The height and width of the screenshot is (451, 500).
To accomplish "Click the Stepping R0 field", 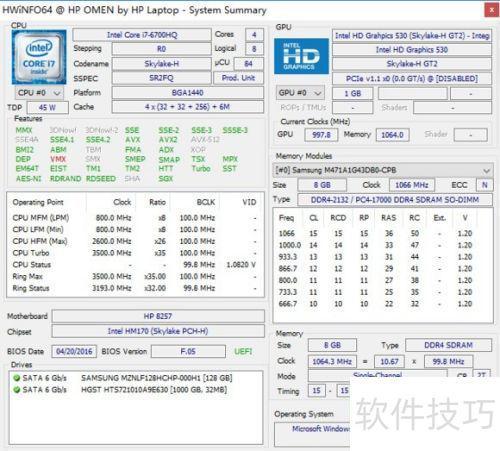I will tap(161, 49).
